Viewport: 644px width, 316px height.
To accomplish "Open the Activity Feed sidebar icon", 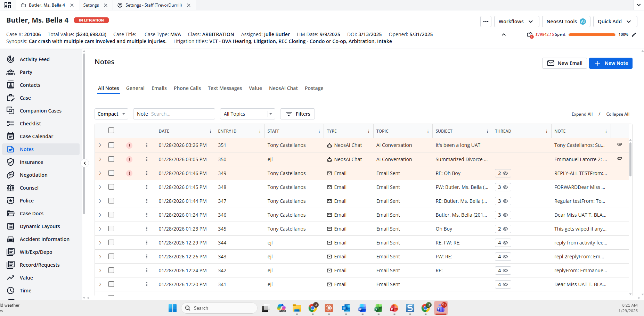I will [11, 59].
